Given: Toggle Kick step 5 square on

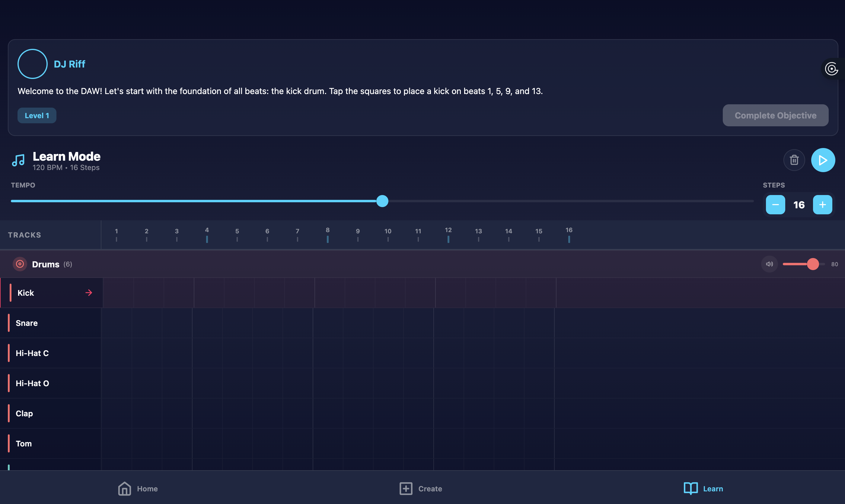Looking at the screenshot, I should point(239,292).
